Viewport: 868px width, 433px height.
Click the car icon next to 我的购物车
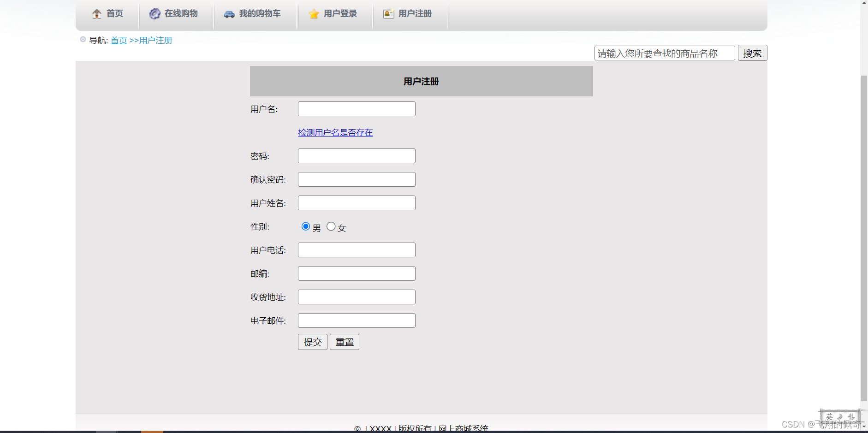(x=229, y=14)
